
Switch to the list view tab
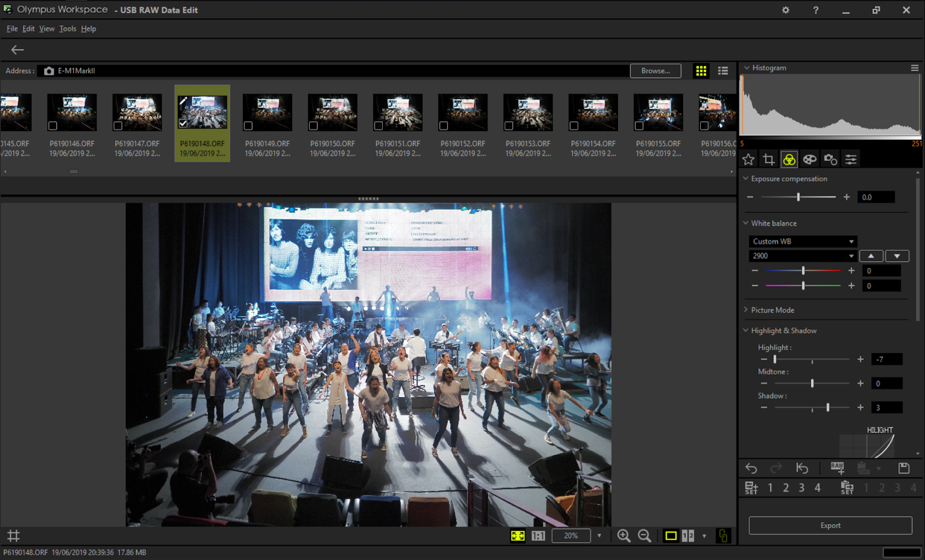point(723,71)
